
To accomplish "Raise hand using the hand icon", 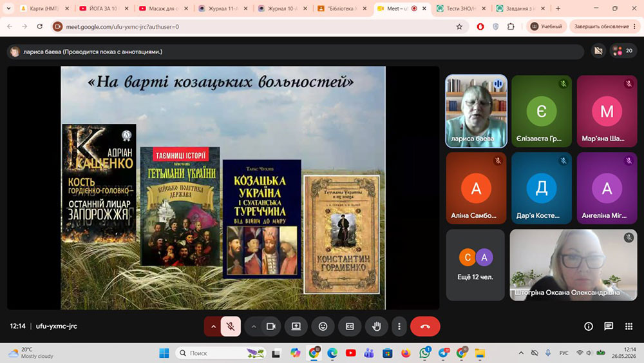I will pos(376,326).
